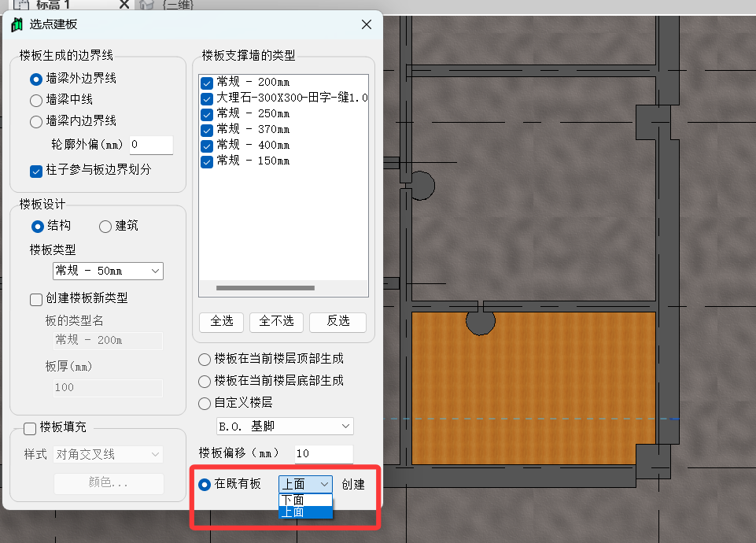Click the 全不选 button
Screen dimensions: 756x543
(x=276, y=322)
